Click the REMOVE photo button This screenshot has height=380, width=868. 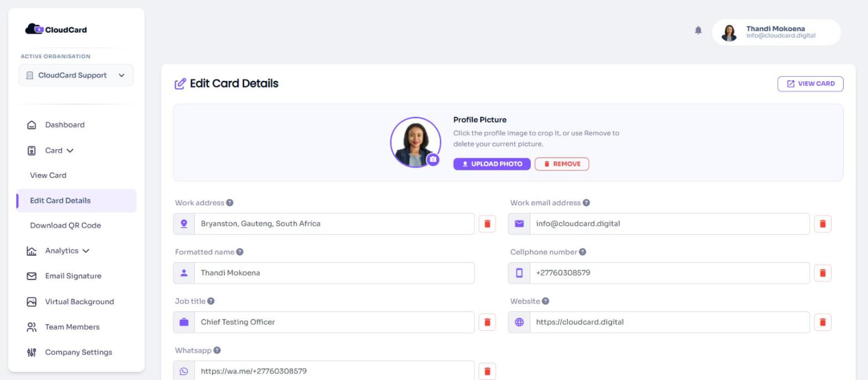pyautogui.click(x=562, y=164)
